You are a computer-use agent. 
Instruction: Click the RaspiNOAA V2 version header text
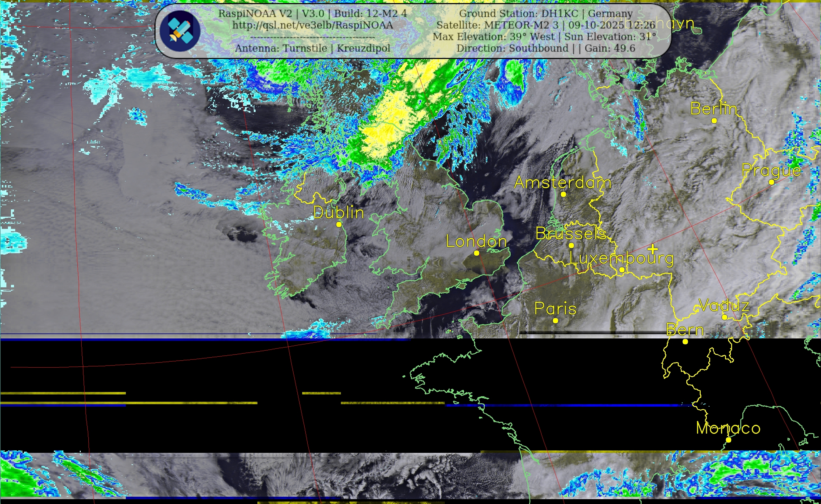312,13
